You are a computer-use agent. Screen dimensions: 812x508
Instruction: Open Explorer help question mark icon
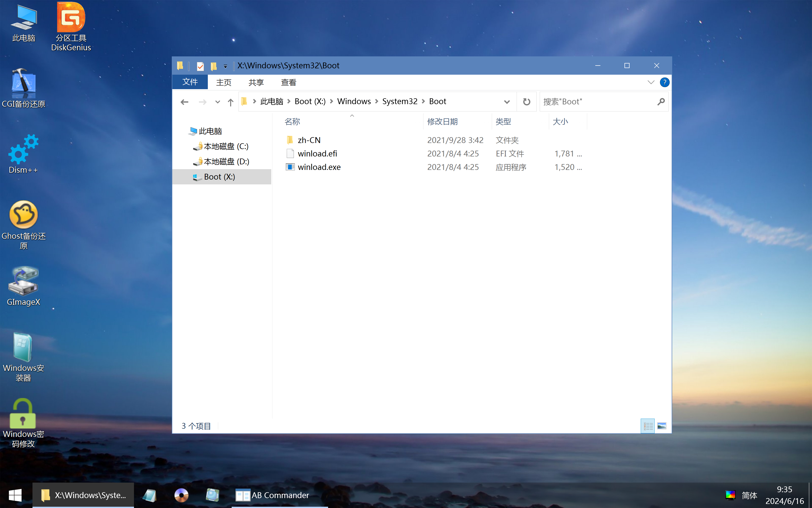(664, 82)
